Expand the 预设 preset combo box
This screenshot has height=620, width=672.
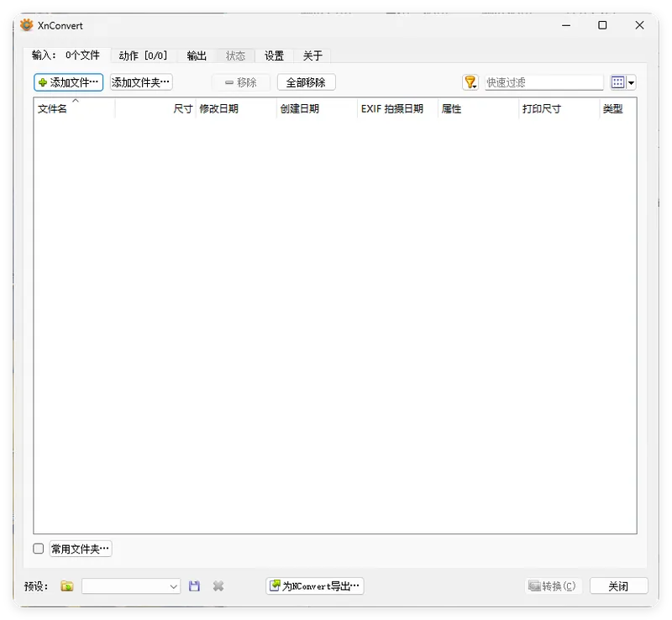click(131, 586)
